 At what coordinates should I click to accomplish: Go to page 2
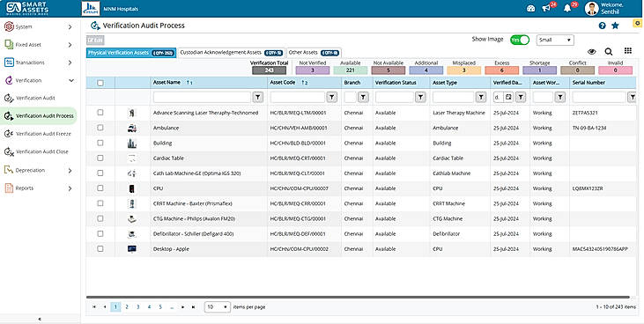click(127, 306)
